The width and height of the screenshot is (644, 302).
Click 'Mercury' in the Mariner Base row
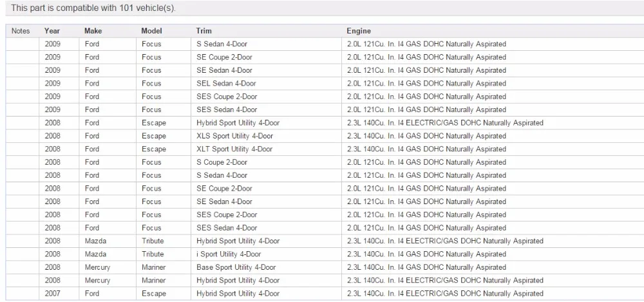(97, 267)
